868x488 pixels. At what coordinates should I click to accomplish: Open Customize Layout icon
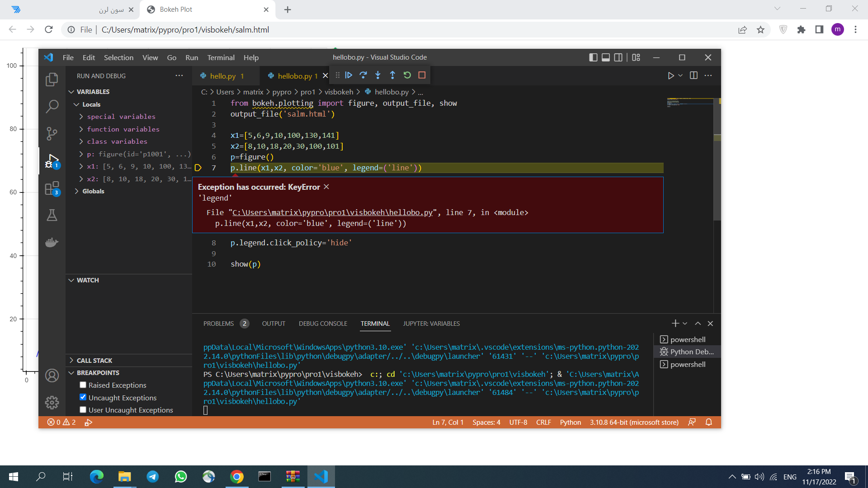coord(636,57)
